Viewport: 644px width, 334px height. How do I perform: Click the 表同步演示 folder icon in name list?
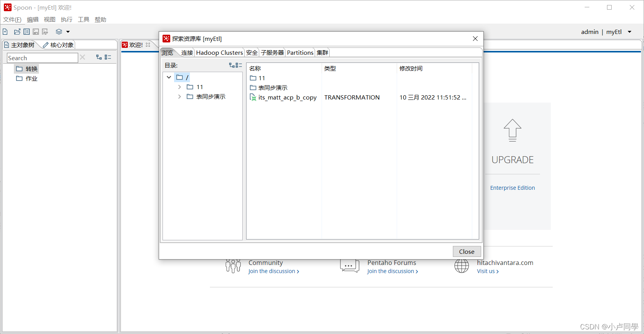(x=253, y=88)
